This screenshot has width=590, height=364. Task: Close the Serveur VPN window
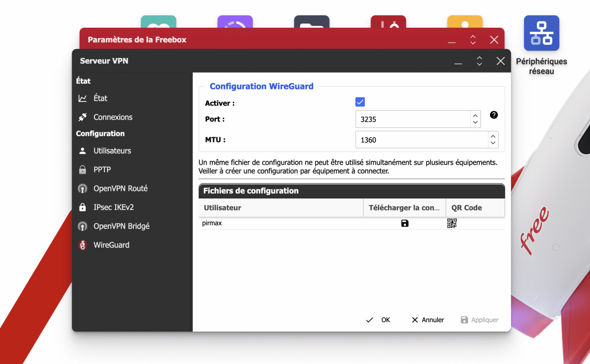(501, 61)
